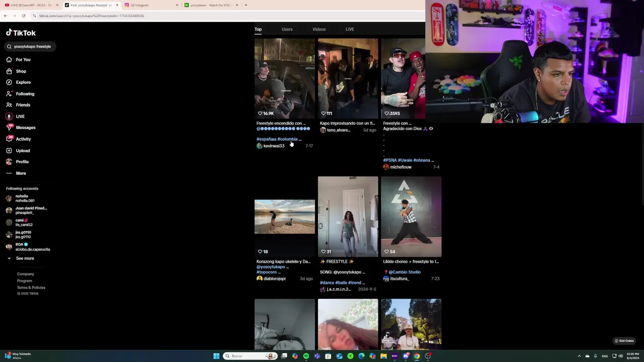Show hidden system tray icons
Screen dimensions: 644x362
[579, 356]
